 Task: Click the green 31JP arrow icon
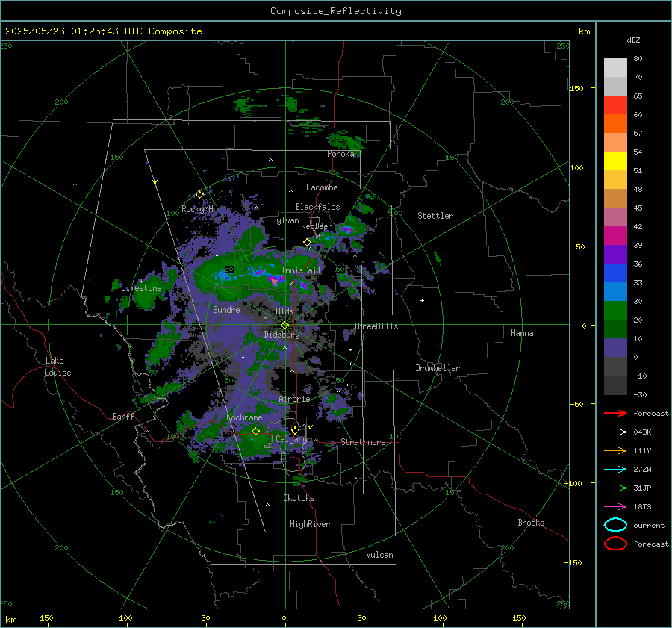tap(615, 488)
